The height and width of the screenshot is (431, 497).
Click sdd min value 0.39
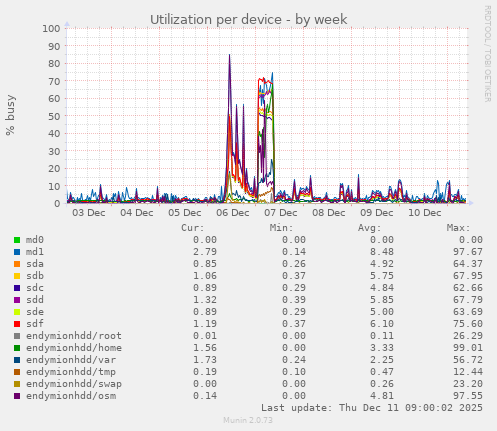click(x=294, y=300)
